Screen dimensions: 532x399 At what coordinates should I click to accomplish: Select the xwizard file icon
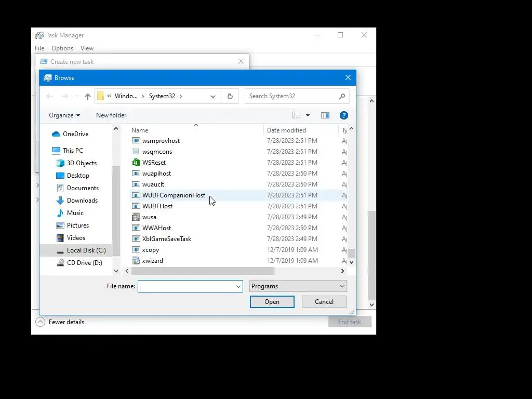tap(136, 261)
